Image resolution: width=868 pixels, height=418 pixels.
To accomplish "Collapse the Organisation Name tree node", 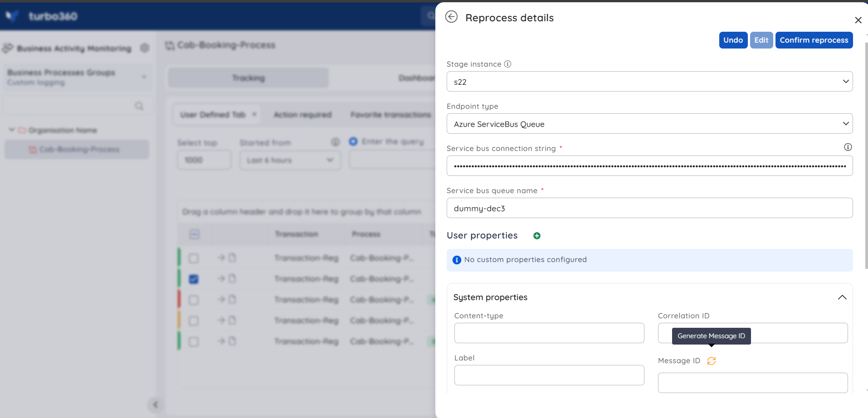I will click(12, 130).
